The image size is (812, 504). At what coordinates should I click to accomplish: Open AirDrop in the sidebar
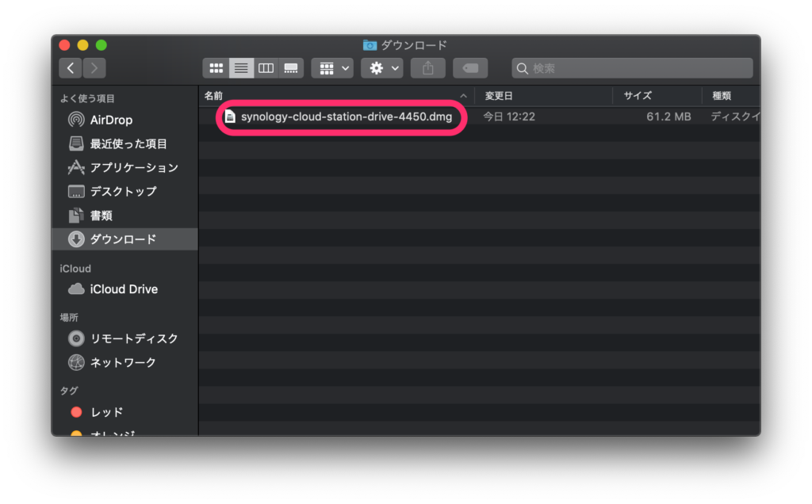pyautogui.click(x=111, y=120)
